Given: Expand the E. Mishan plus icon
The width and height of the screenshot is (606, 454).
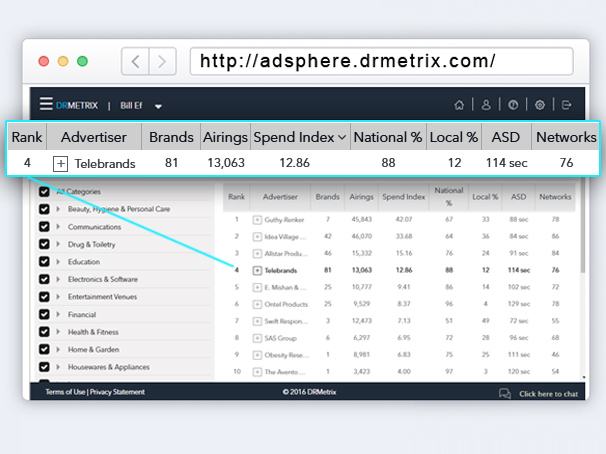Looking at the screenshot, I should (257, 287).
